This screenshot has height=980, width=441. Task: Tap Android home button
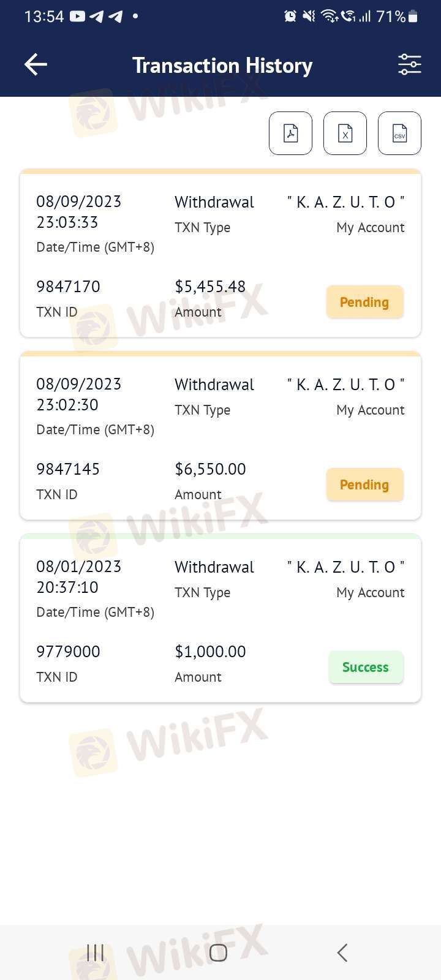[x=218, y=952]
